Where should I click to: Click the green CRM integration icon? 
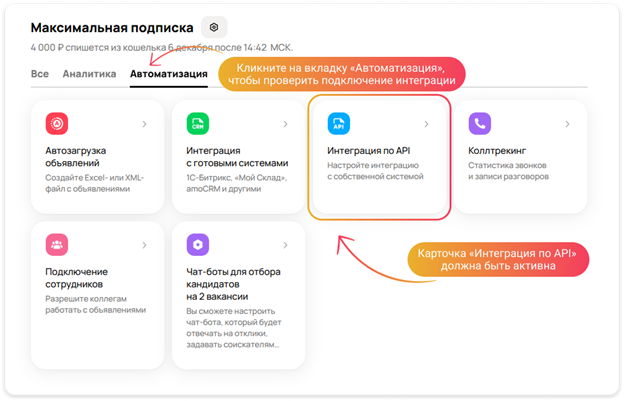(x=198, y=124)
